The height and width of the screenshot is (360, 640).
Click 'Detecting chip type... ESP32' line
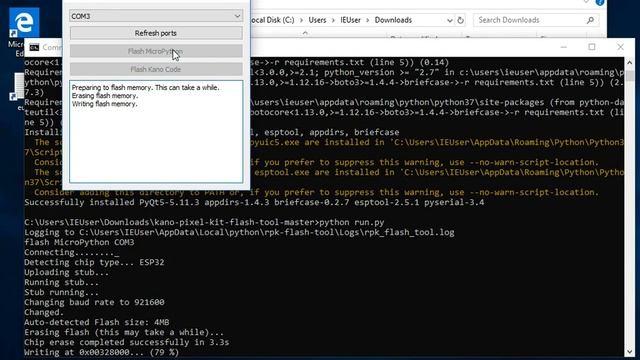(x=94, y=262)
